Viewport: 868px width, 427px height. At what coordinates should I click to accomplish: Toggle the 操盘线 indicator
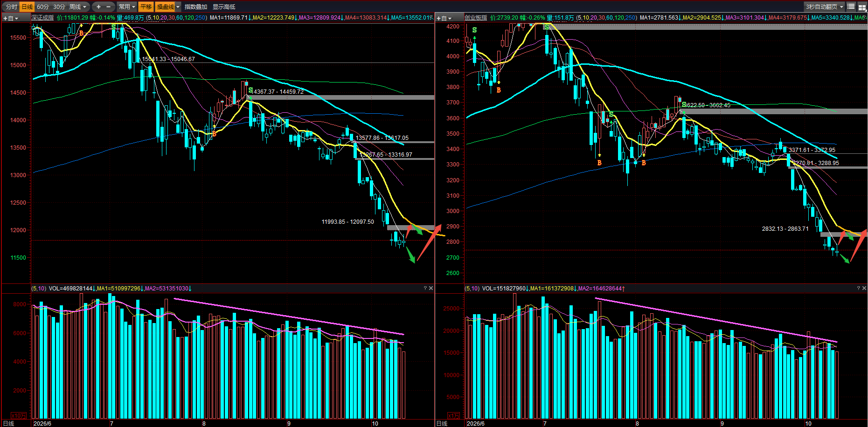point(166,7)
